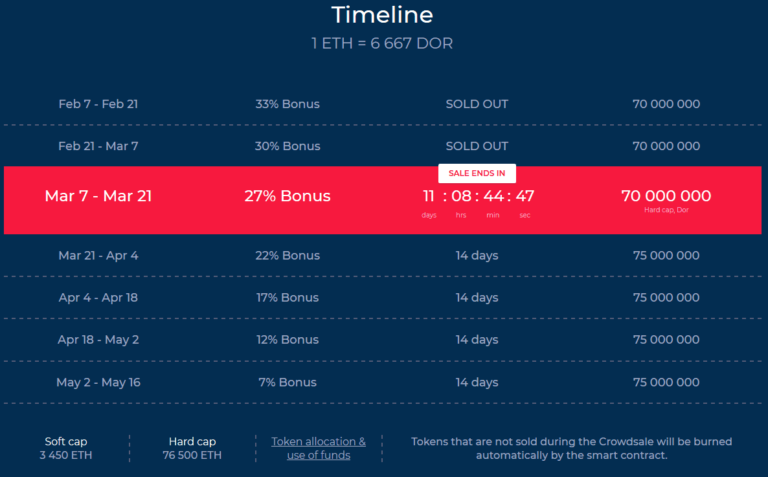This screenshot has width=768, height=477.
Task: Click the SALE ENDS IN badge
Action: tap(477, 173)
